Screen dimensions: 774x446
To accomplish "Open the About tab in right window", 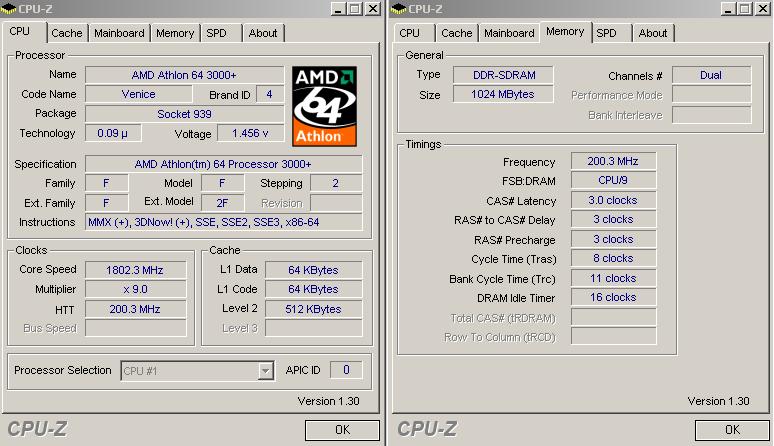I will point(653,33).
